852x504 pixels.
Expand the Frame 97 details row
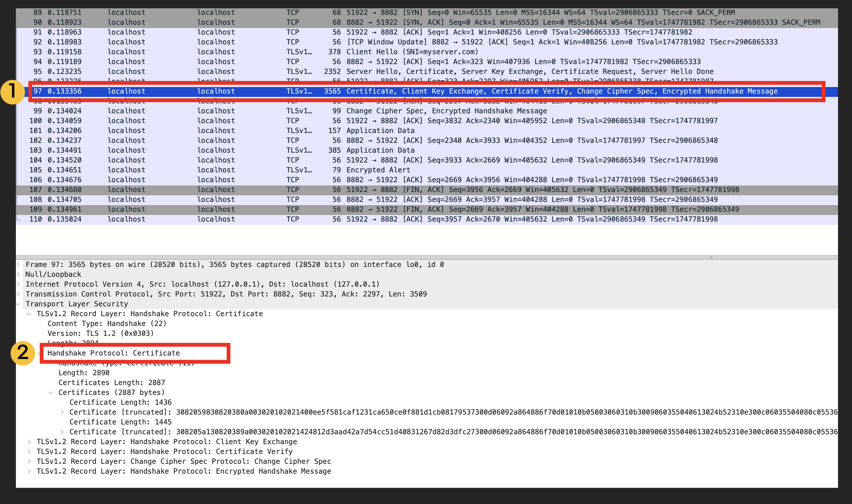[x=18, y=264]
